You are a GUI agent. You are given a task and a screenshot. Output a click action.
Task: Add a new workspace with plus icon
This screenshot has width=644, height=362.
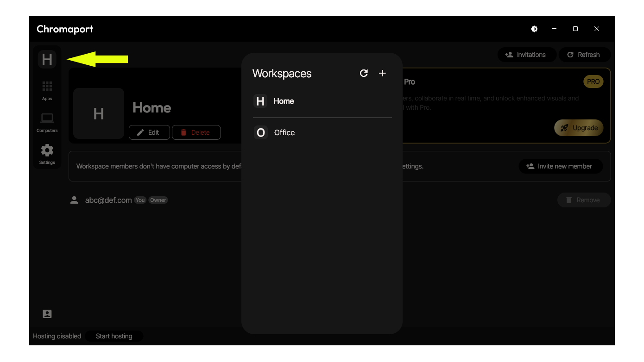click(x=382, y=73)
